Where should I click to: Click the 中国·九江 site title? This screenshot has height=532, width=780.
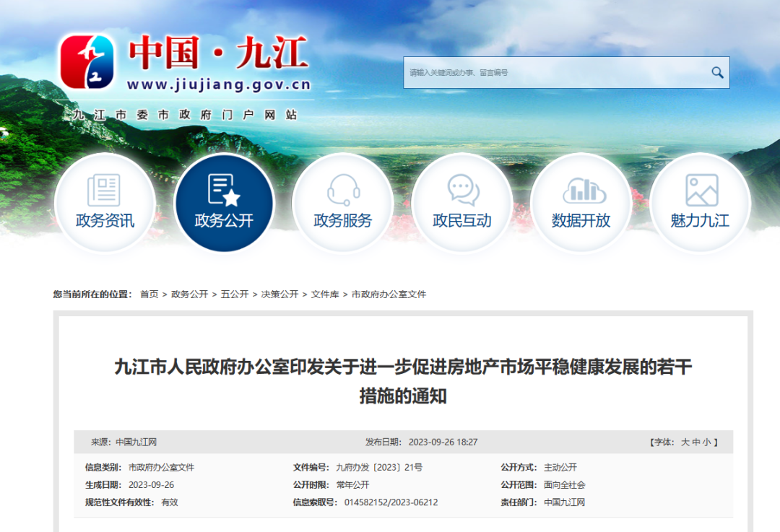218,52
